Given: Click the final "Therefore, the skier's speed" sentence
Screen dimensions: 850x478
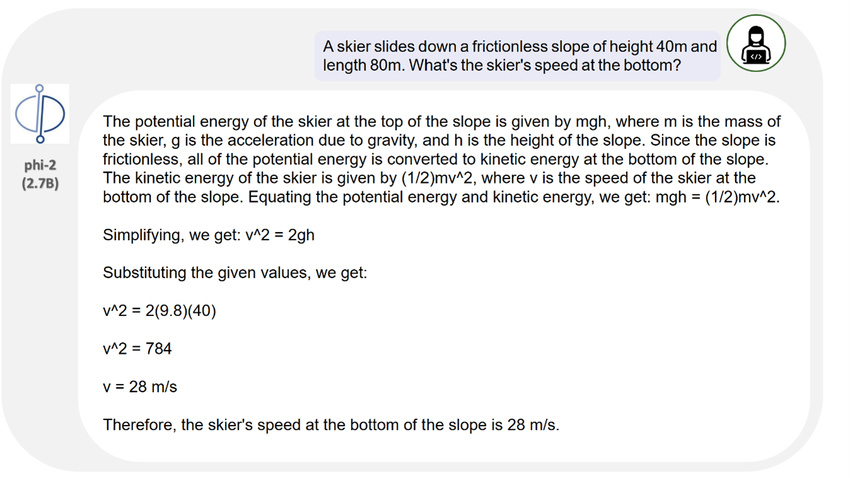Looking at the screenshot, I should tap(331, 425).
